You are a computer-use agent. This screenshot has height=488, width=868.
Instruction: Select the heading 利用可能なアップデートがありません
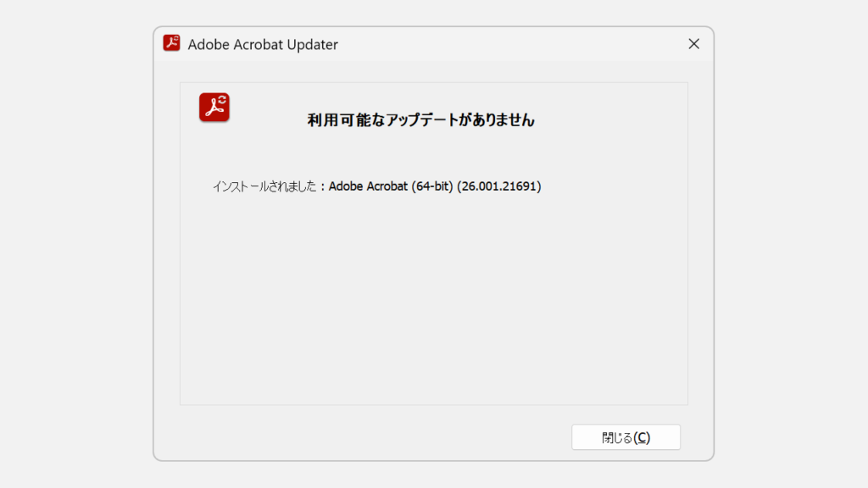[x=420, y=120]
